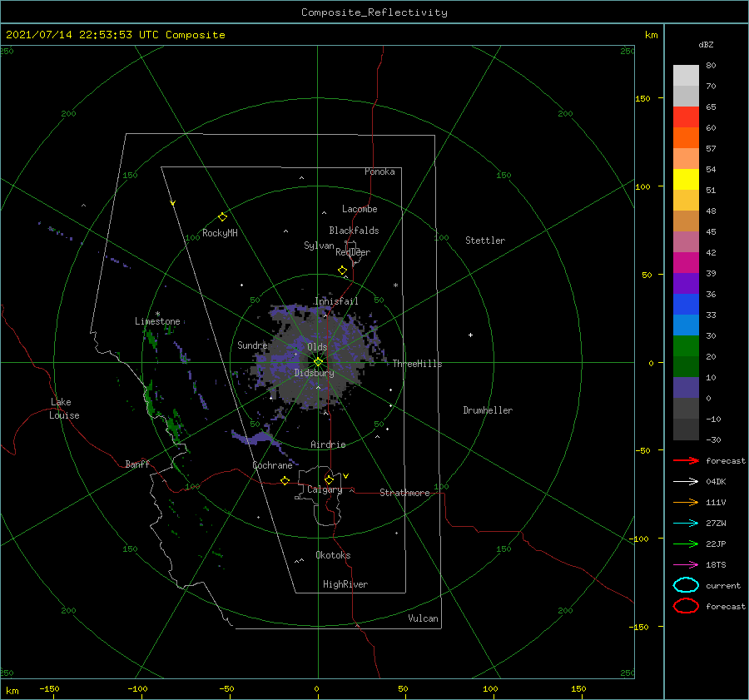Click the Drumheller label

click(x=488, y=410)
